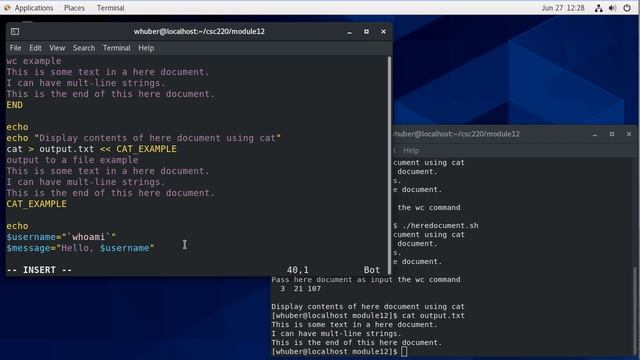Click the front terminal's vertical scrollbar
The image size is (640, 360).
tap(389, 165)
